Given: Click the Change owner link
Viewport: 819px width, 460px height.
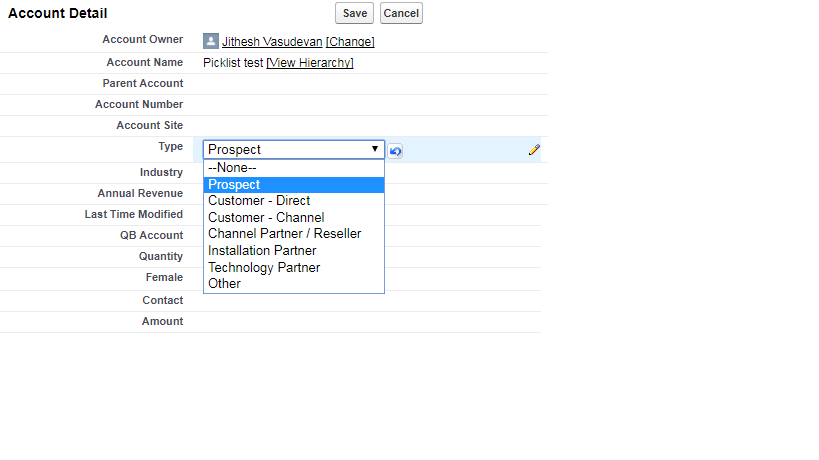Looking at the screenshot, I should pyautogui.click(x=350, y=42).
